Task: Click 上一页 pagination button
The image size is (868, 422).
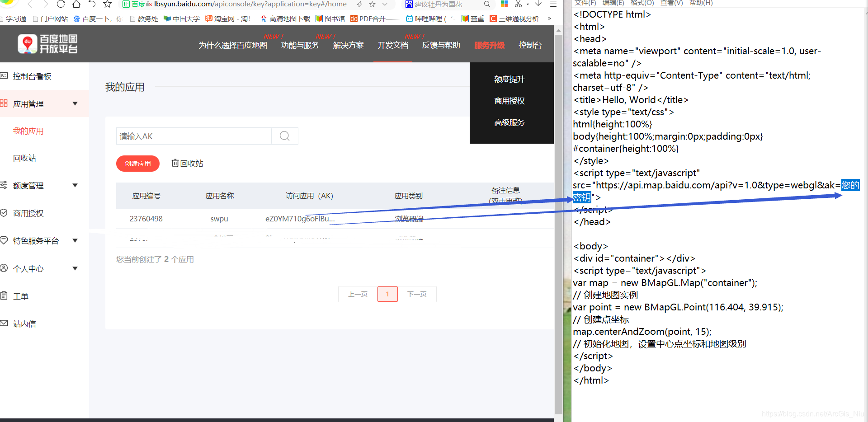Action: click(x=358, y=294)
